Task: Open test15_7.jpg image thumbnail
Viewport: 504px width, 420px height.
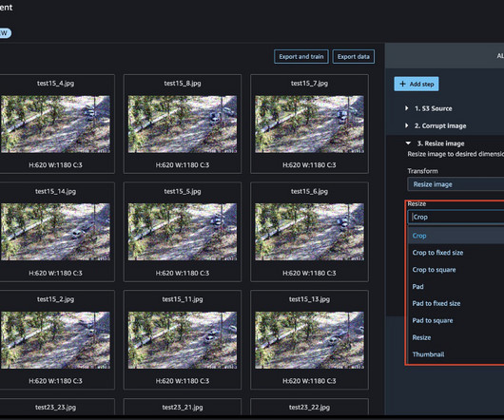Action: (x=309, y=124)
